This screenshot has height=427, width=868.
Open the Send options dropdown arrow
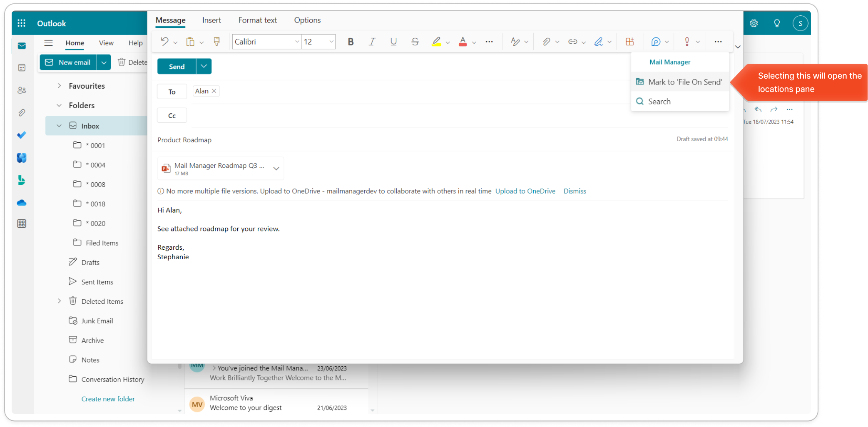click(x=204, y=66)
